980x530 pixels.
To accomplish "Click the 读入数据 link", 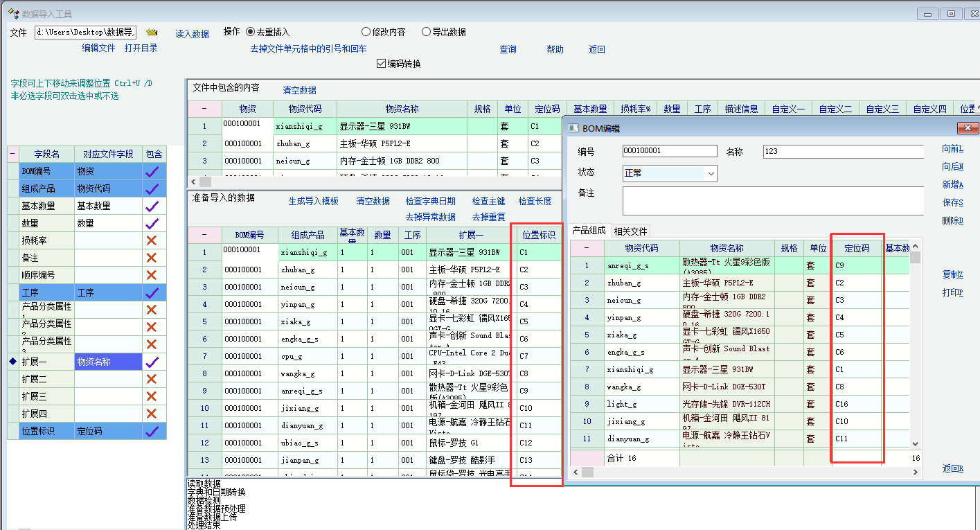I will (192, 34).
